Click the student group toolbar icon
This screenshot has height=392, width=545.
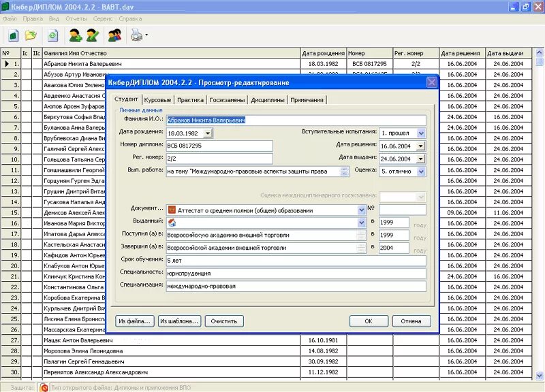(x=114, y=35)
